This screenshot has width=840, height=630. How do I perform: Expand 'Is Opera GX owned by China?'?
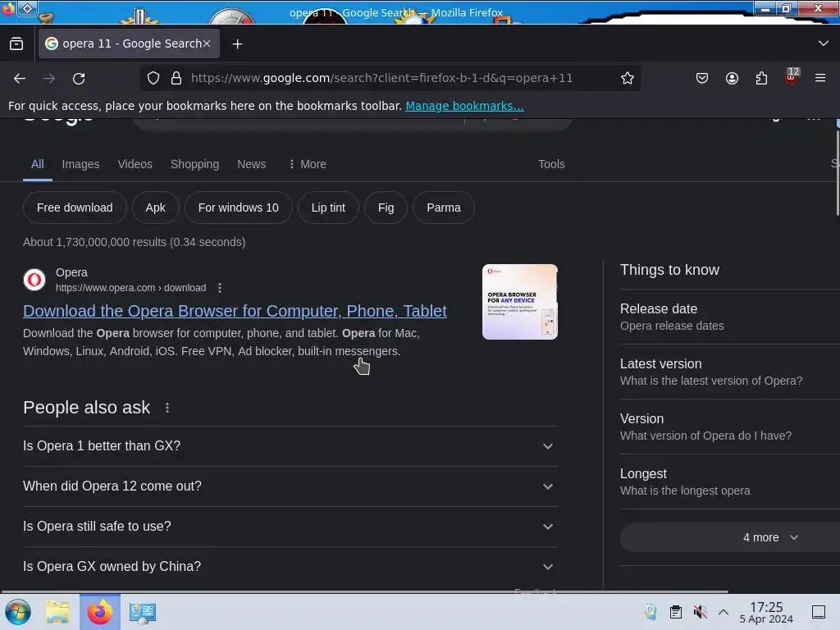(x=290, y=567)
